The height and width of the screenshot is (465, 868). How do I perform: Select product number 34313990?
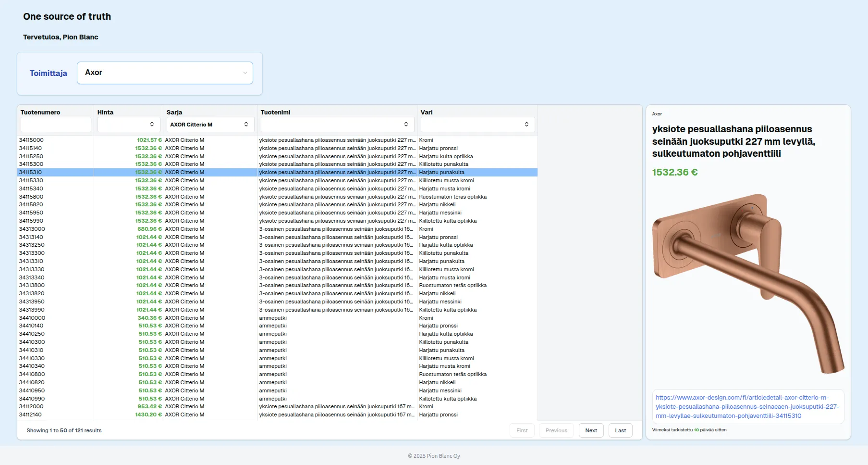point(32,310)
